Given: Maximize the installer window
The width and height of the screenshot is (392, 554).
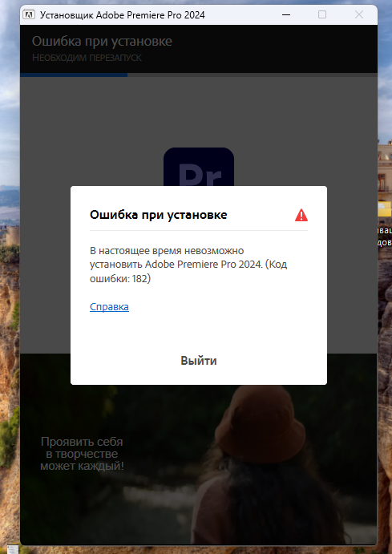Looking at the screenshot, I should point(322,14).
